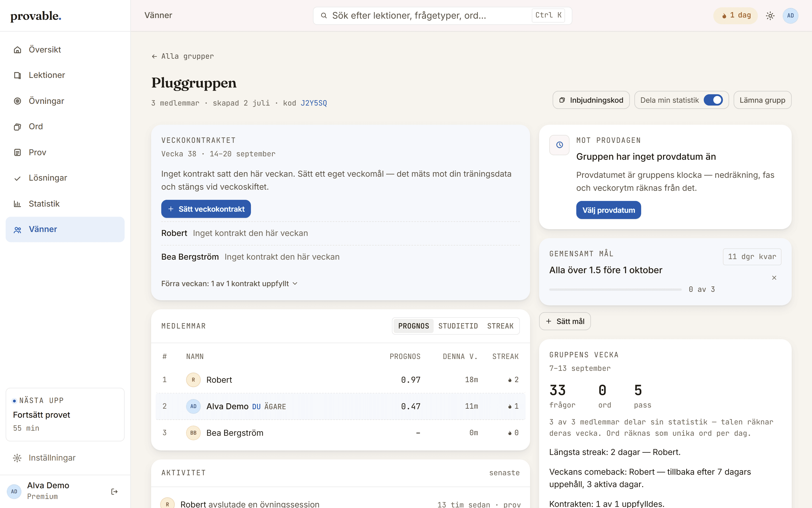Click the Statistik bar chart icon
Screen dimensions: 812x508
[17, 203]
